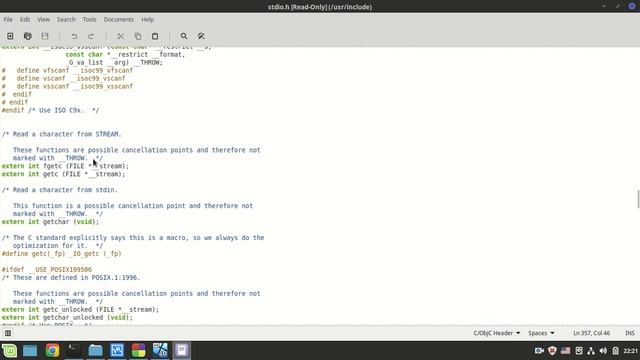Click the blue system monitor taskbar icon
Viewport: 640px width, 360px height.
pyautogui.click(x=117, y=351)
